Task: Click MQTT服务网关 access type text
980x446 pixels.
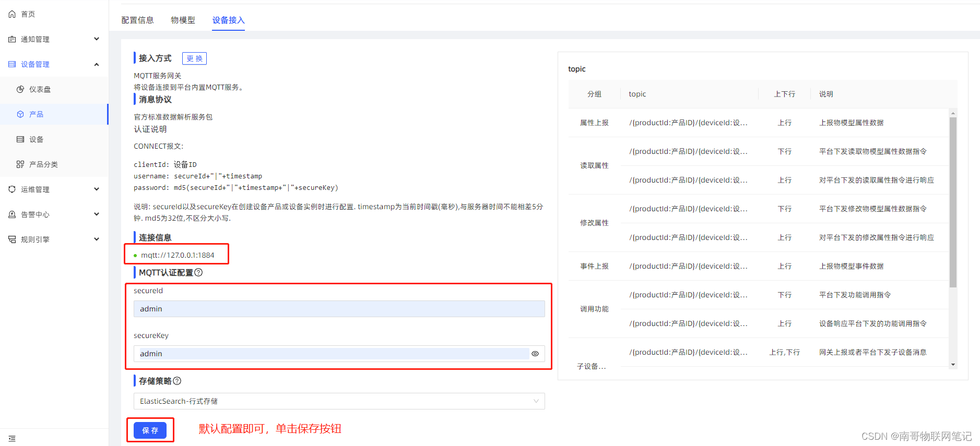Action: (x=158, y=76)
